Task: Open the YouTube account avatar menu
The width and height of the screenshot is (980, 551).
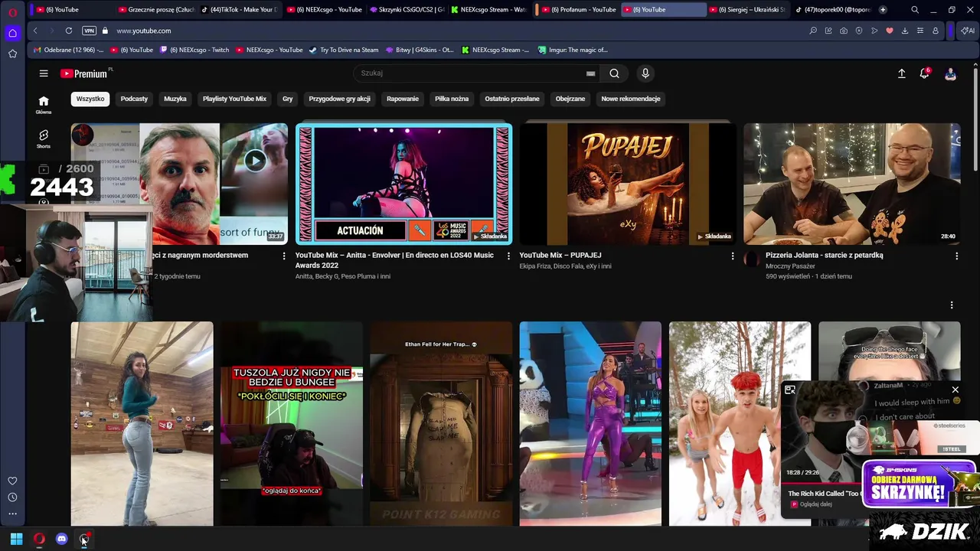Action: coord(950,73)
